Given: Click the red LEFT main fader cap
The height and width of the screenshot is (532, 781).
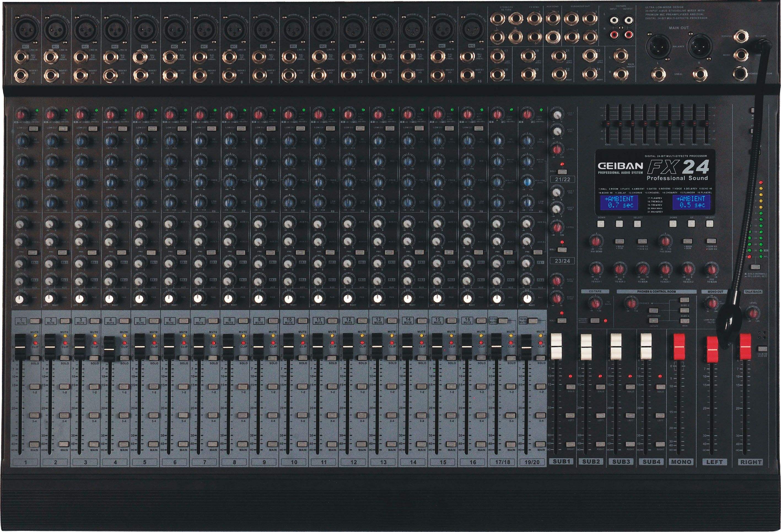Looking at the screenshot, I should 712,349.
